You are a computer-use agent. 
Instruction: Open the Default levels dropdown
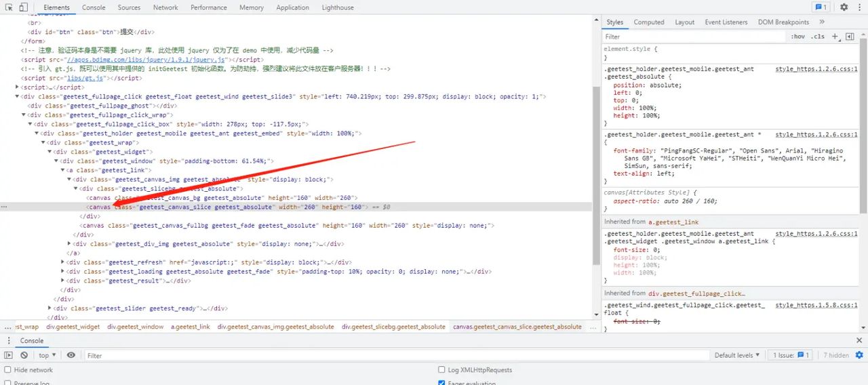[x=738, y=355]
